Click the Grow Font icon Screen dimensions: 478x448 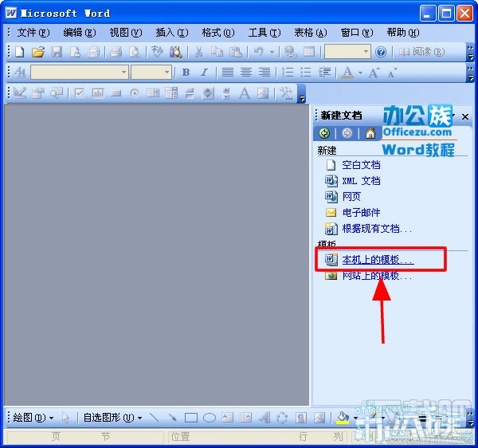374,73
